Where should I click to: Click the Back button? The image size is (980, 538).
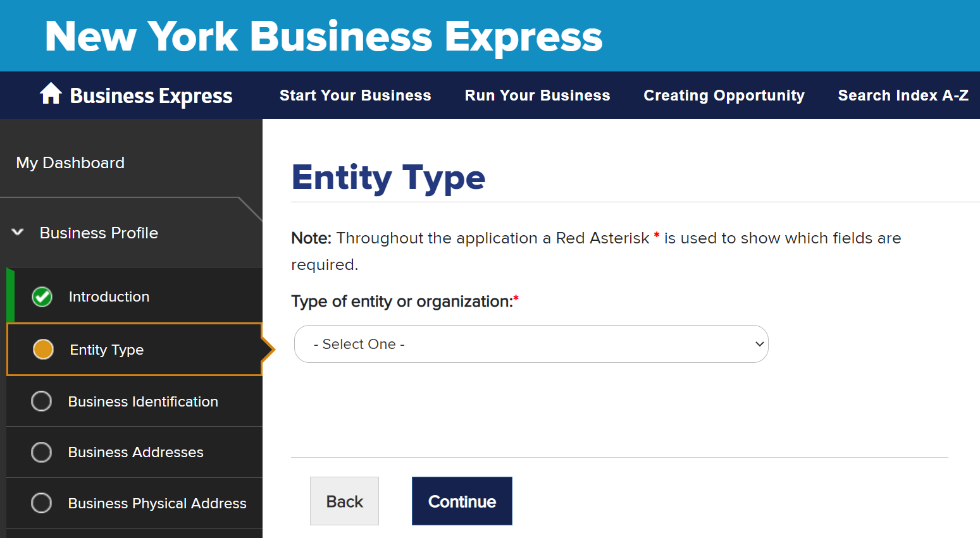coord(345,501)
